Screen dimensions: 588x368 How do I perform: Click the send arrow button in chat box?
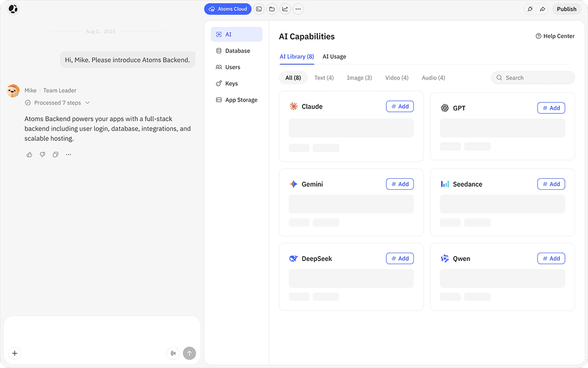point(190,353)
